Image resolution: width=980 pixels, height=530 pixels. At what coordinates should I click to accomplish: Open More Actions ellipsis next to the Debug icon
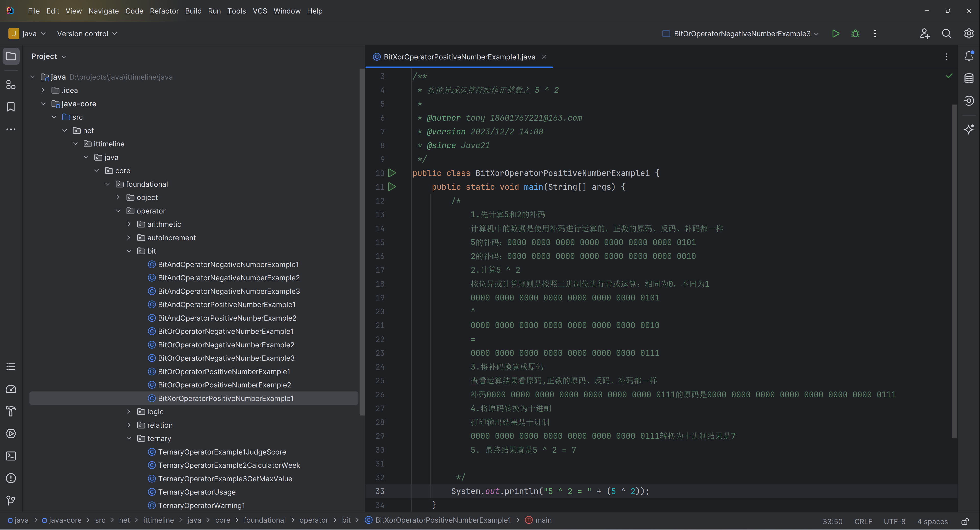coord(875,33)
